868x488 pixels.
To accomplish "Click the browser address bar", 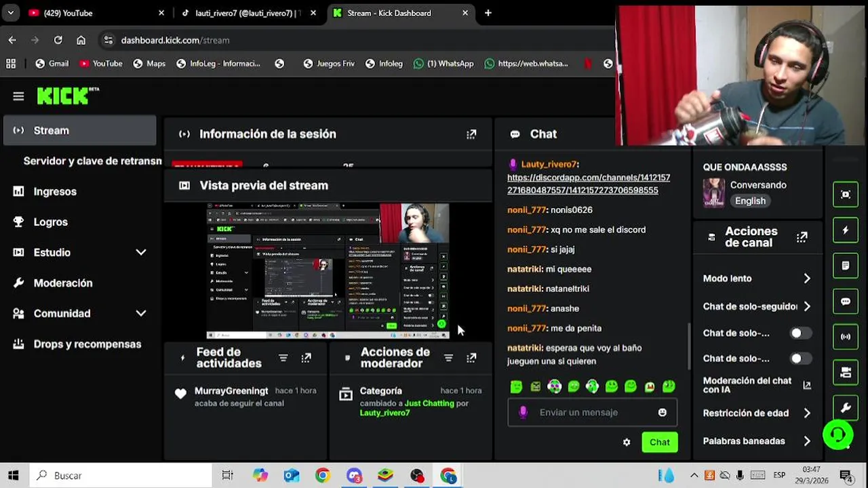I will (x=353, y=40).
